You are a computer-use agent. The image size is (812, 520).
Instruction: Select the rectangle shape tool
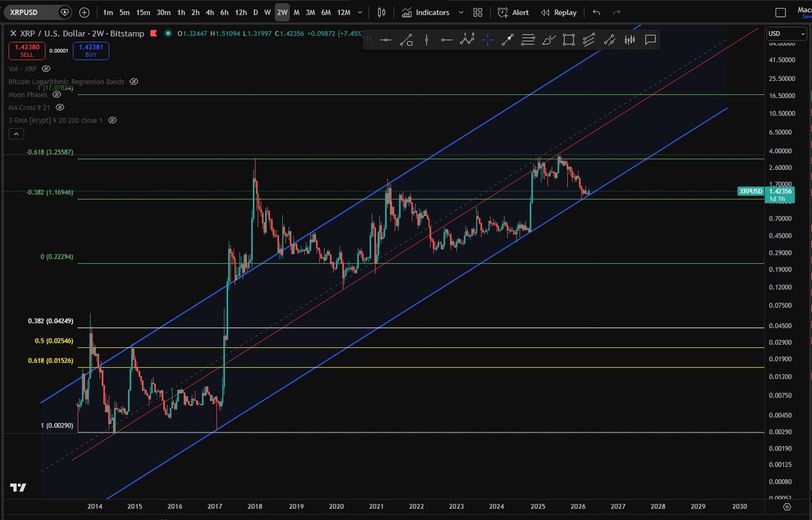[x=568, y=40]
